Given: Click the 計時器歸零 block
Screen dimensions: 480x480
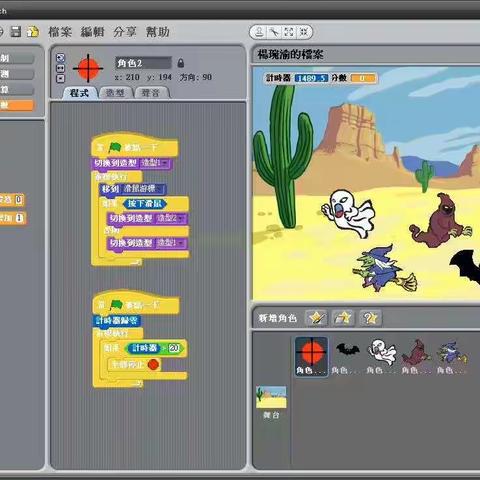Looking at the screenshot, I should tap(117, 321).
